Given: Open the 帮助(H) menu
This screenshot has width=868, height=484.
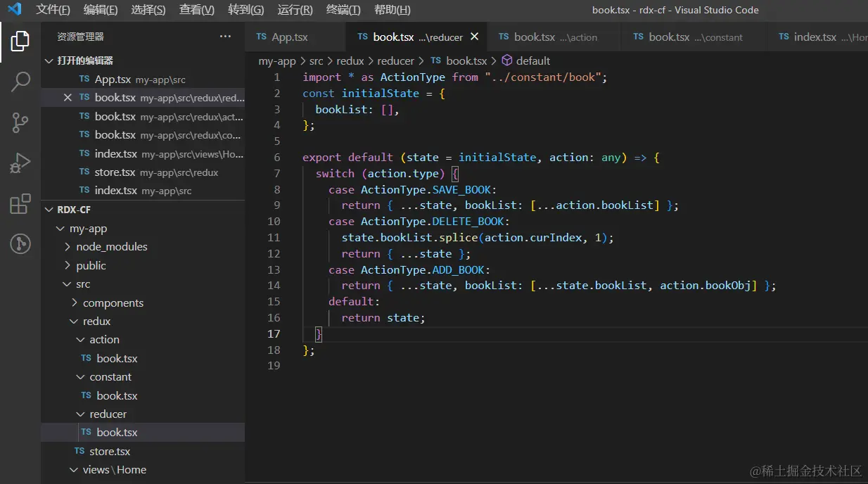Looking at the screenshot, I should coord(392,10).
